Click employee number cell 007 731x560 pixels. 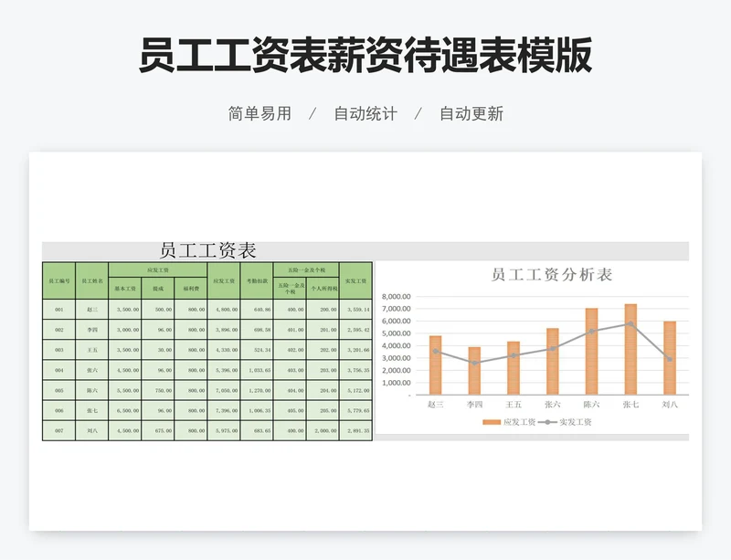tap(59, 430)
